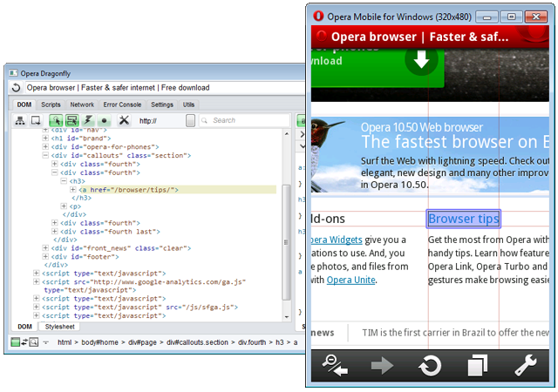Open the Settings tab in Dragonfly

click(x=162, y=105)
